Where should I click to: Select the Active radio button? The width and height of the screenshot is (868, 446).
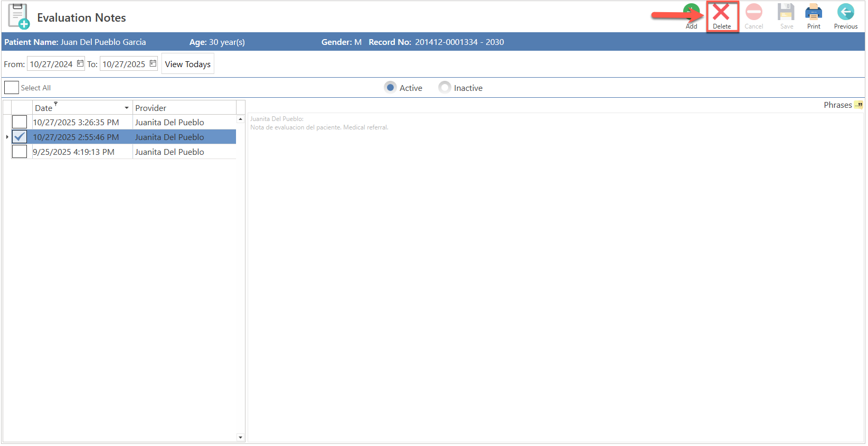[x=390, y=88]
